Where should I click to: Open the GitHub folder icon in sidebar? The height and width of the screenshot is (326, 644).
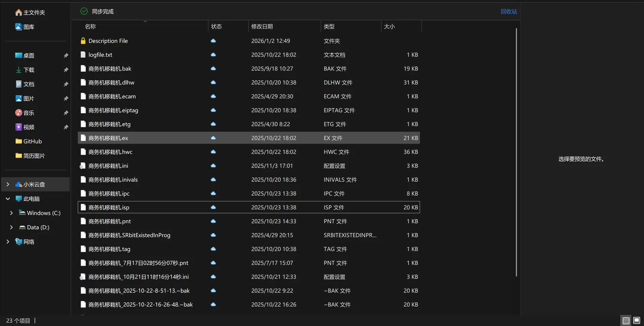point(19,141)
